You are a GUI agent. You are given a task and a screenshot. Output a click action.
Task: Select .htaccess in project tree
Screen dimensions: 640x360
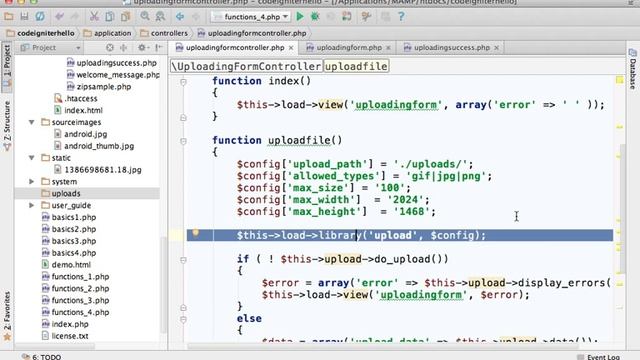[x=81, y=98]
